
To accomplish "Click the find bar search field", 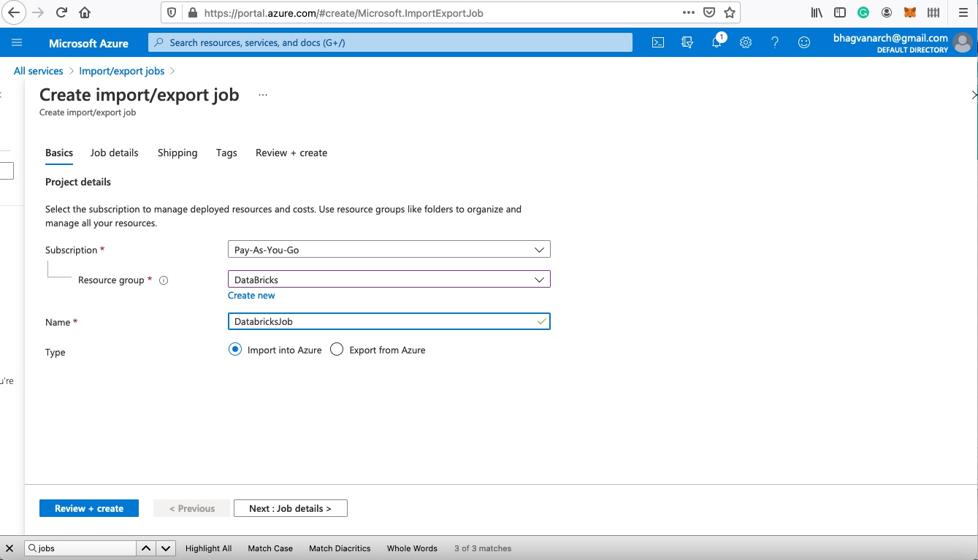I will pos(80,548).
